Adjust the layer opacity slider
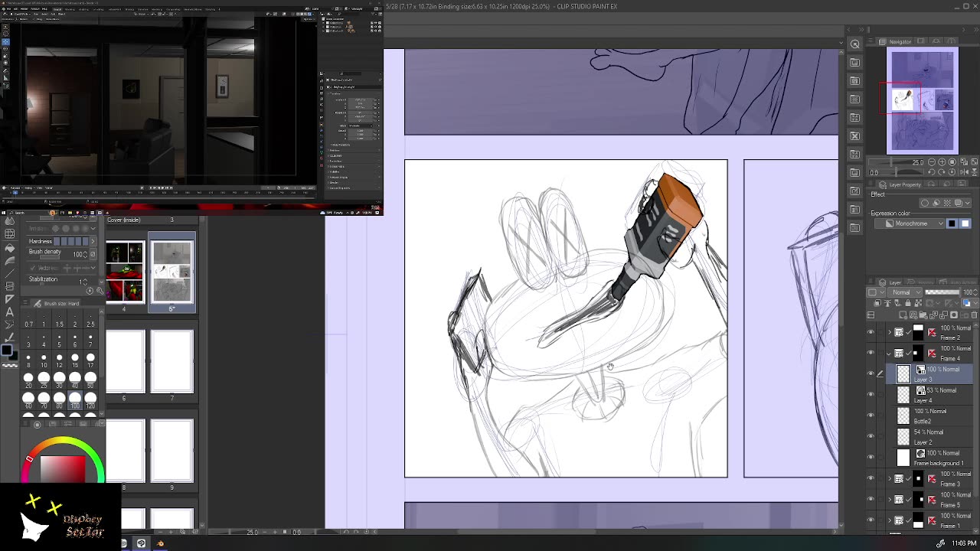The height and width of the screenshot is (551, 980). (x=942, y=292)
